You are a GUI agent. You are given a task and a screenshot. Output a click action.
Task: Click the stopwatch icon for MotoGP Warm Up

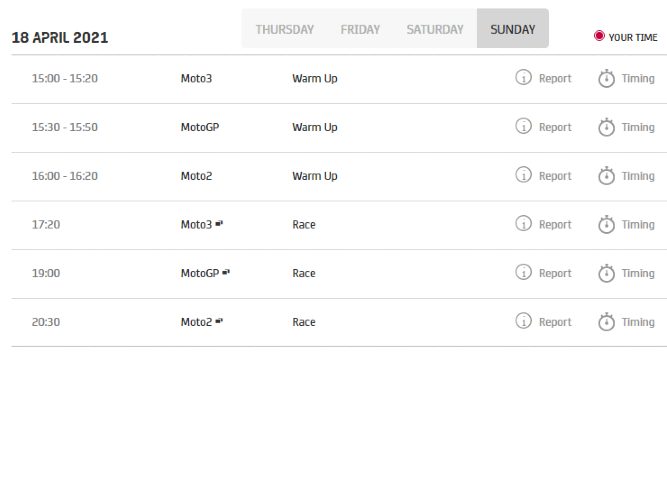pyautogui.click(x=606, y=127)
